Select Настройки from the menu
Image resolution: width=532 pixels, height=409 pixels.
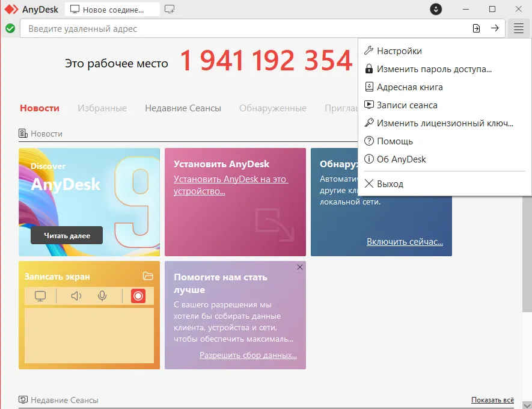click(399, 51)
